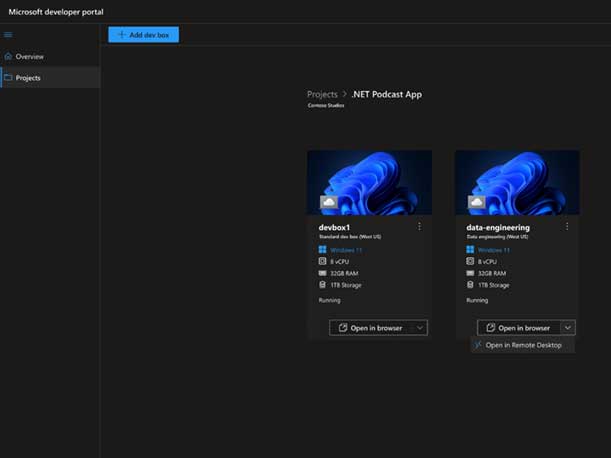Select Open in Remote Desktop menu option

(523, 346)
